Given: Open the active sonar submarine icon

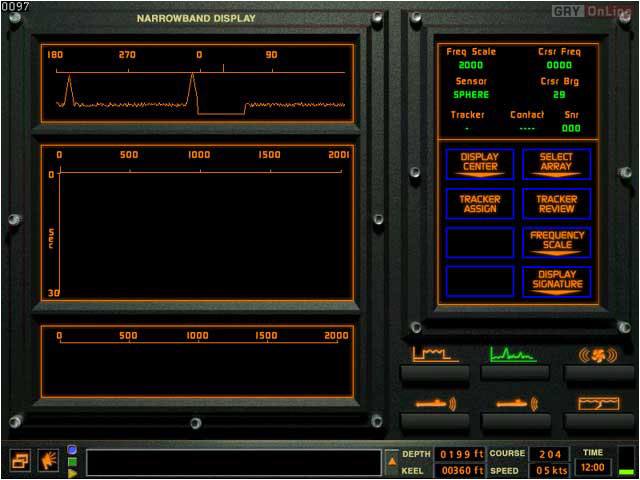Looking at the screenshot, I should pyautogui.click(x=435, y=404).
